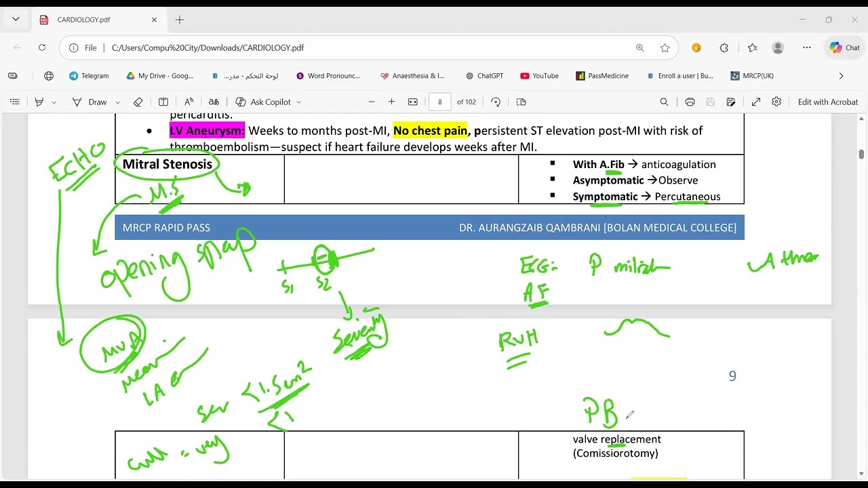Click the page number field
Screen dimensions: 868x488
tap(440, 102)
